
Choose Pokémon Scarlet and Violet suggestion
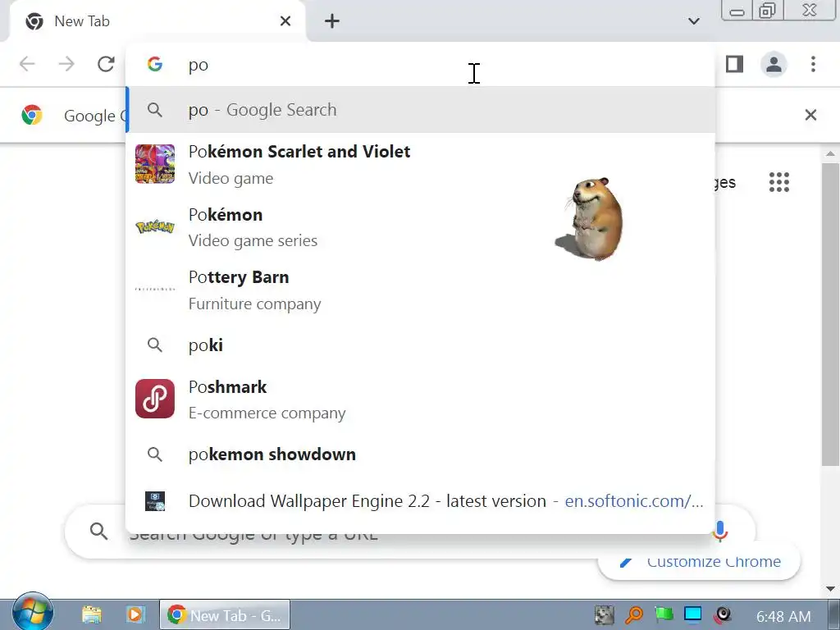(x=421, y=164)
